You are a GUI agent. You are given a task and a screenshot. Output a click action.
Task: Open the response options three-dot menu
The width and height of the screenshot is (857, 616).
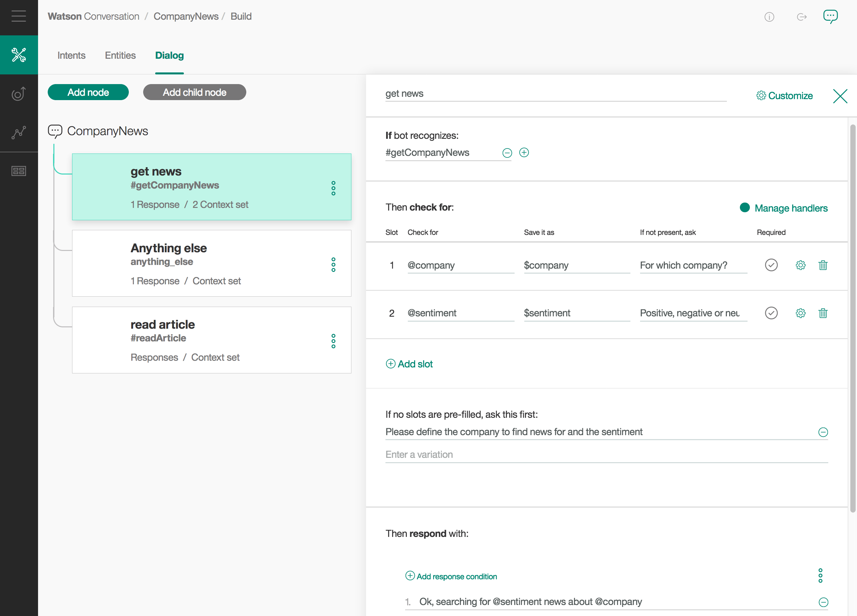(820, 576)
